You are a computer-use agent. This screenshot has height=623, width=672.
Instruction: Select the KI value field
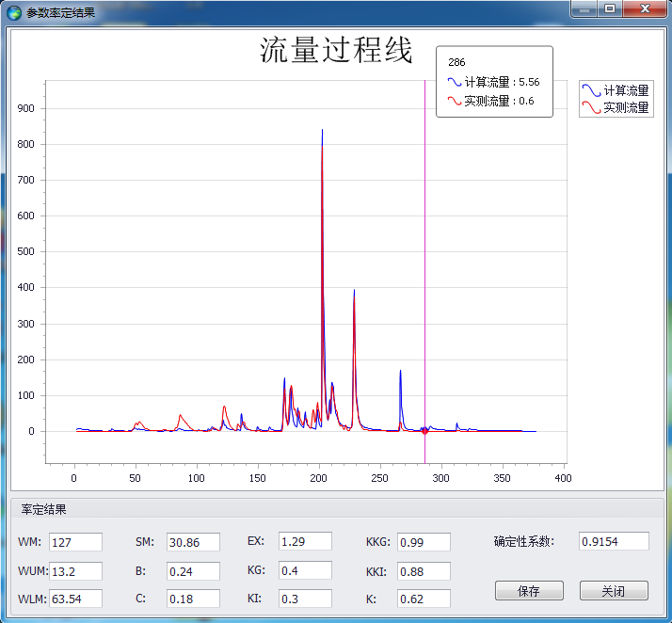coord(305,599)
